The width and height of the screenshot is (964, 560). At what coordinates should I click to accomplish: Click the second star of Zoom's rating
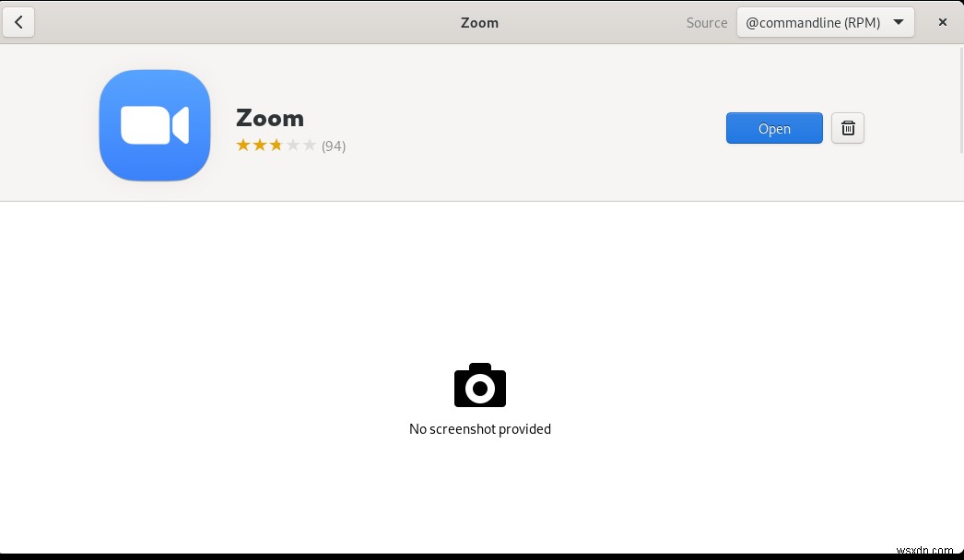point(260,145)
